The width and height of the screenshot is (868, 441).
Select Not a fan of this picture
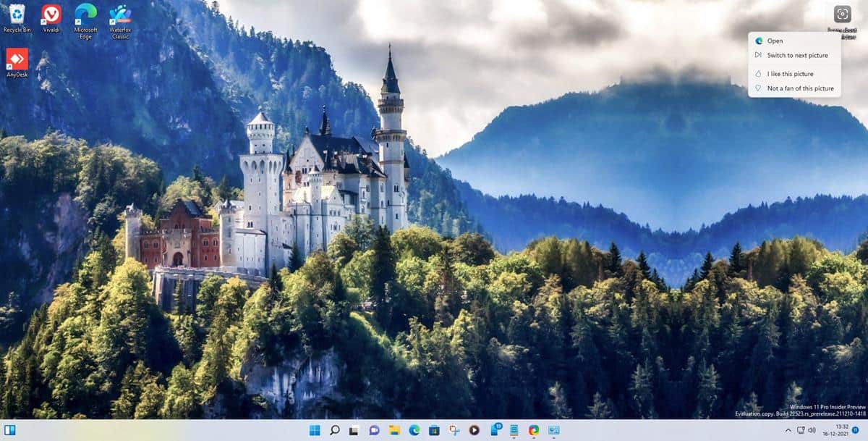800,88
